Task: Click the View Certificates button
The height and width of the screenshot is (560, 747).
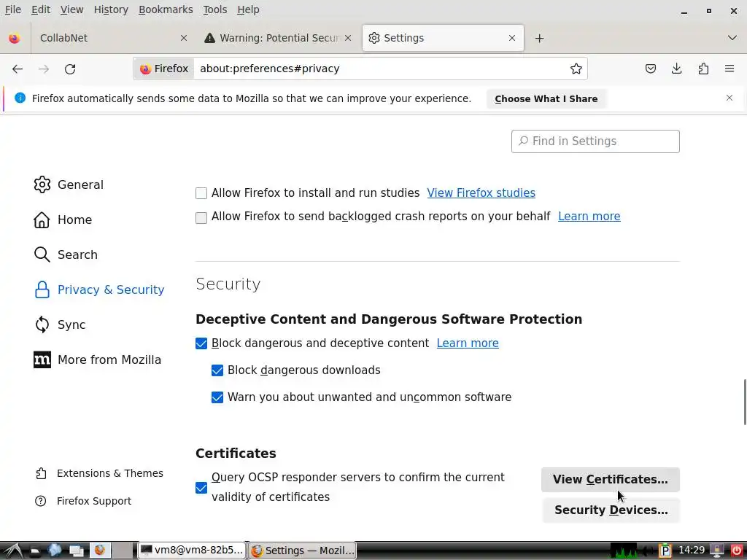Action: click(610, 479)
